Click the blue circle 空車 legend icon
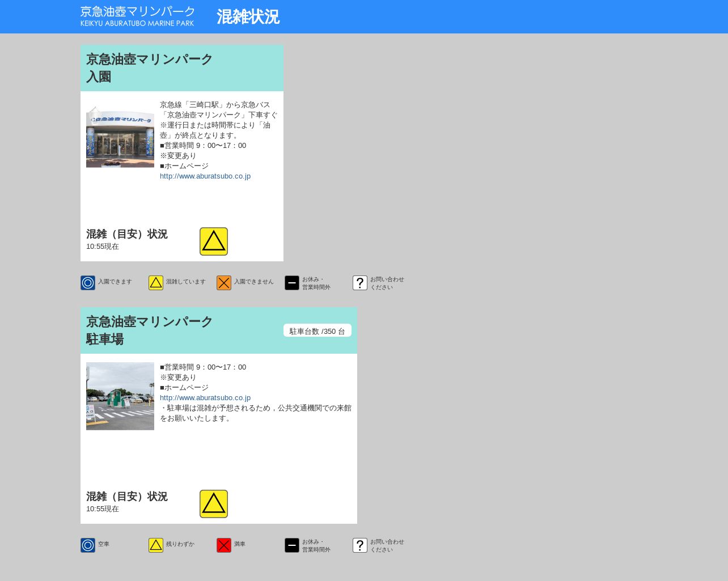 (88, 545)
